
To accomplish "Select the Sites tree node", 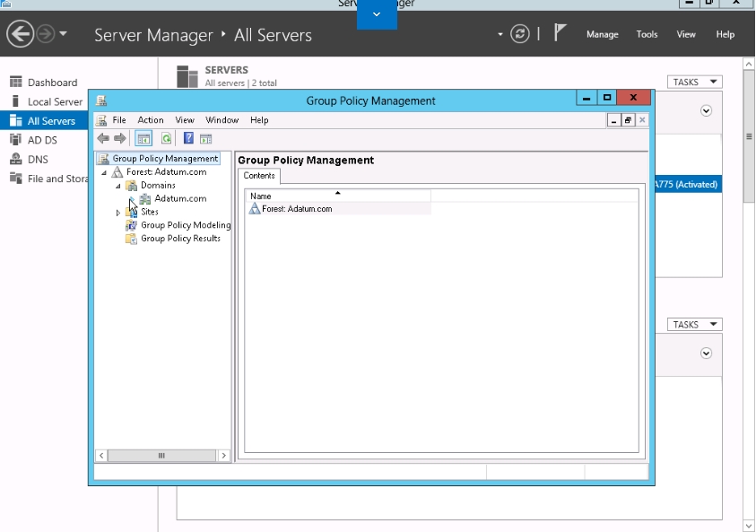I will coord(150,212).
